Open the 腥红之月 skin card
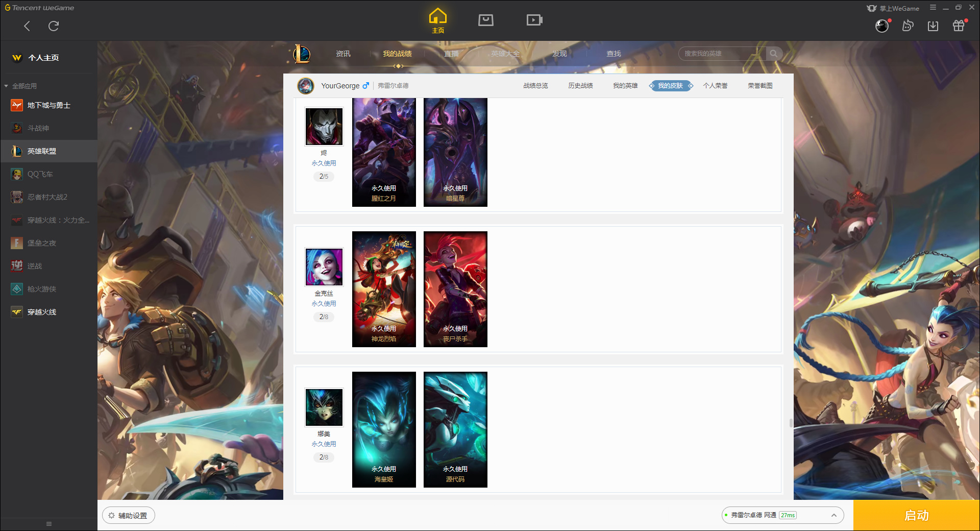 pos(384,152)
